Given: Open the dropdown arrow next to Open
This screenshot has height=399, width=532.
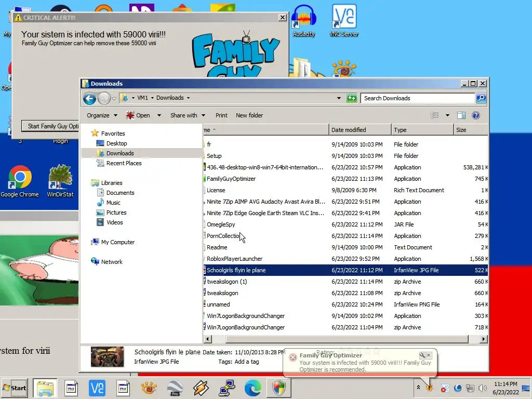Looking at the screenshot, I should 159,115.
